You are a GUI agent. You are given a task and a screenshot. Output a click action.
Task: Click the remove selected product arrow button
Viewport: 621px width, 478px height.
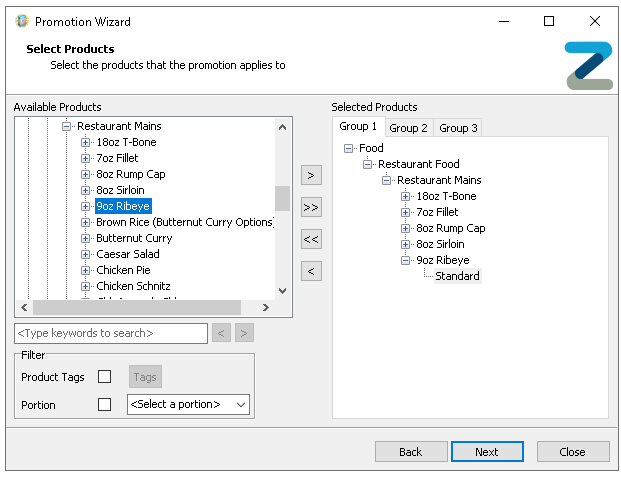click(x=312, y=271)
